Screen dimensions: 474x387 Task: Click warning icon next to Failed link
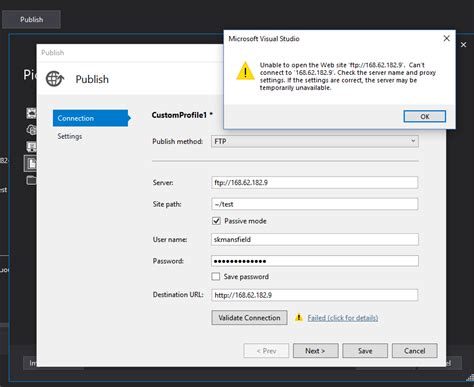pyautogui.click(x=299, y=317)
